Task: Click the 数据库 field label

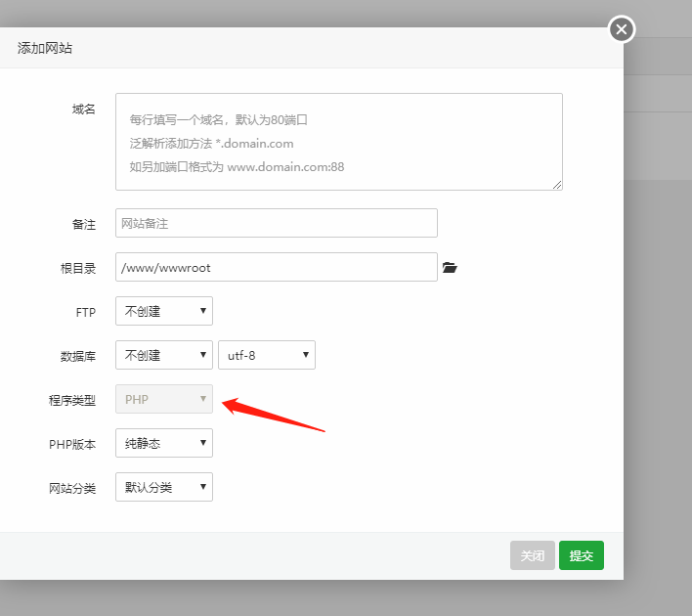Action: click(x=78, y=357)
